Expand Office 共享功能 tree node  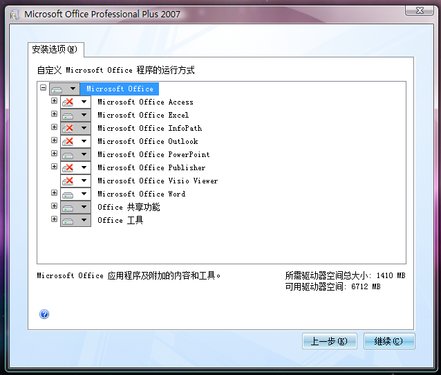(x=54, y=206)
